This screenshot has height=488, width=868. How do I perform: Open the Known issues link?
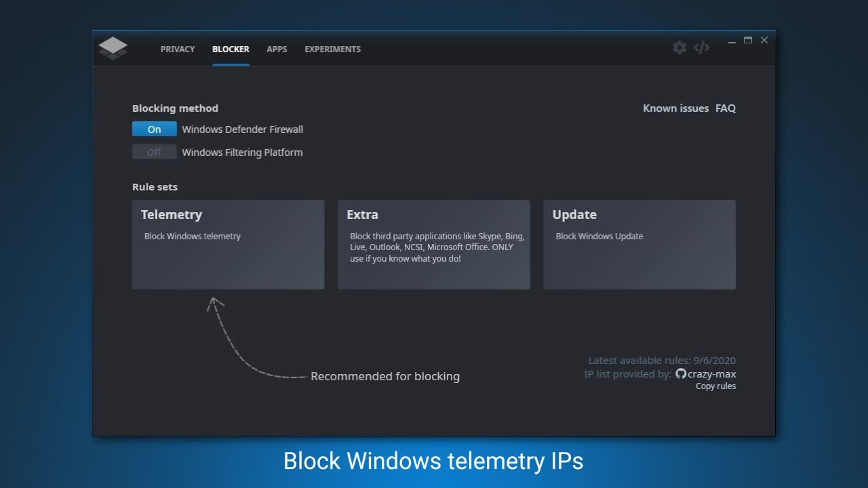(x=675, y=108)
